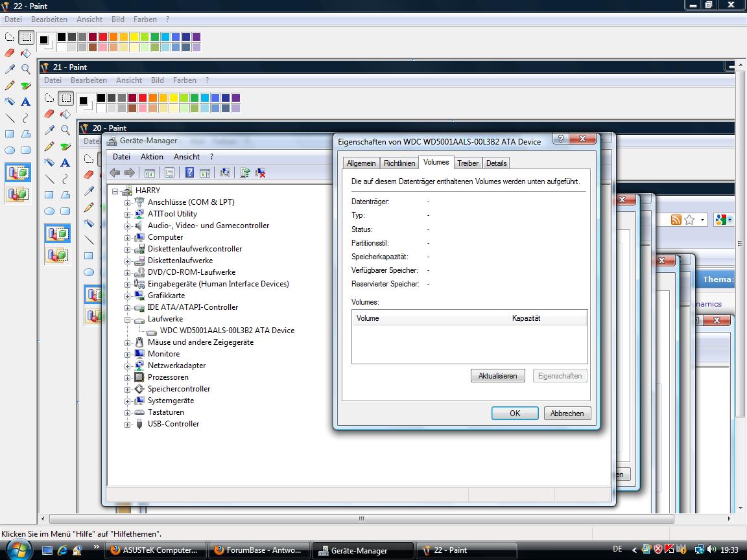This screenshot has width=747, height=560.
Task: Activate the Magnifier tool in 22 - Paint
Action: tap(26, 69)
